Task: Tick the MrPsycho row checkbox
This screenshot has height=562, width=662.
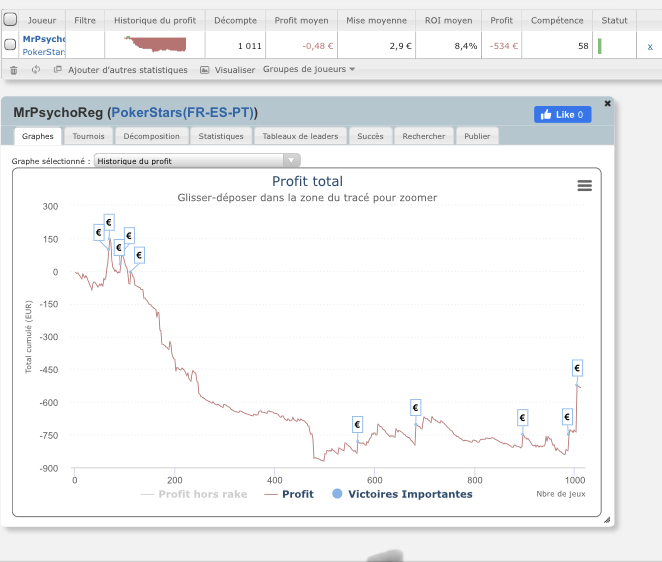Action: coord(10,44)
